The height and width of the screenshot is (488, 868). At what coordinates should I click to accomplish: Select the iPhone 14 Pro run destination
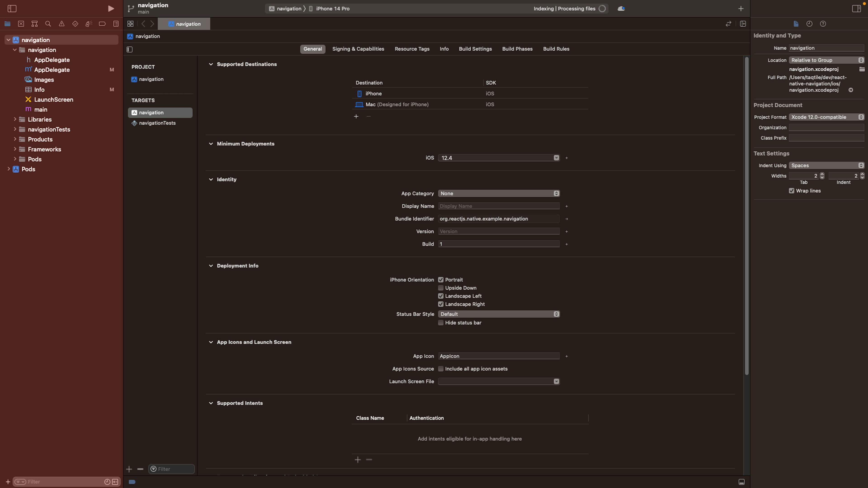[x=332, y=8]
